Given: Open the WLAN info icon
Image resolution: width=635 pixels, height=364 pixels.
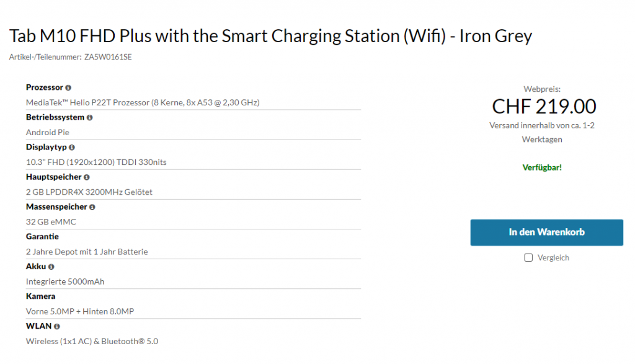Looking at the screenshot, I should pos(56,326).
